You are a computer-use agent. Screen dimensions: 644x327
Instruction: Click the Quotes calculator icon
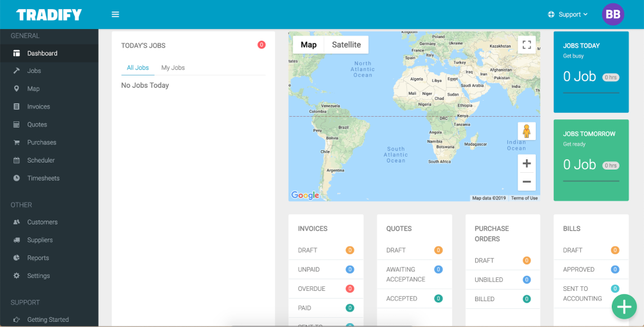click(x=17, y=124)
